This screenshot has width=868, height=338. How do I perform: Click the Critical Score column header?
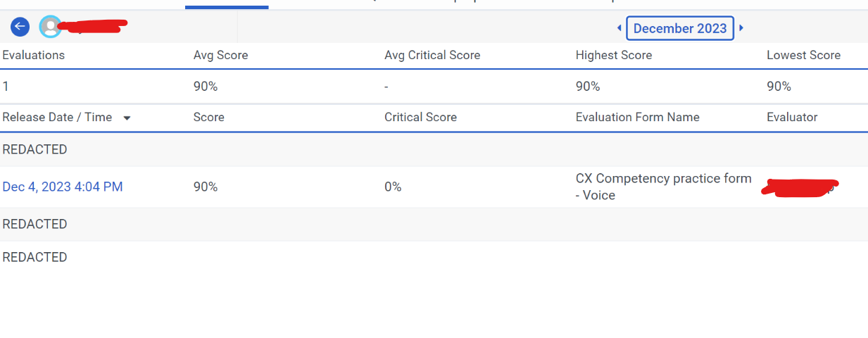click(x=420, y=117)
